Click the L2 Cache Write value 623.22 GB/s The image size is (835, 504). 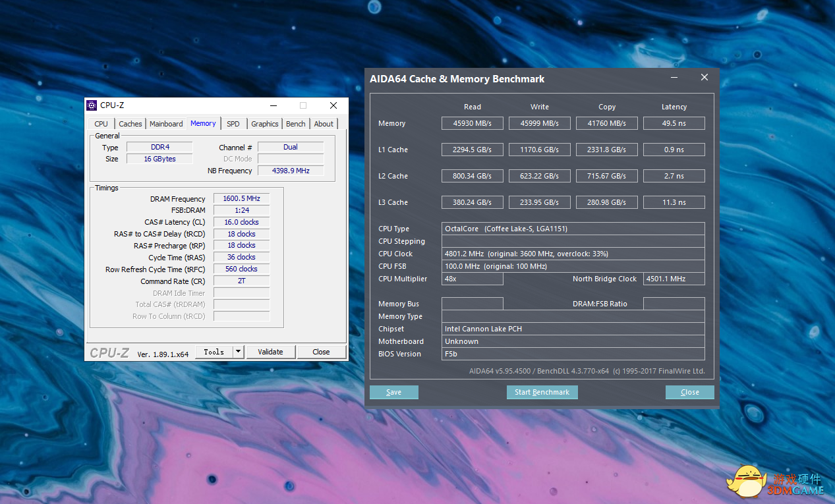click(x=540, y=176)
